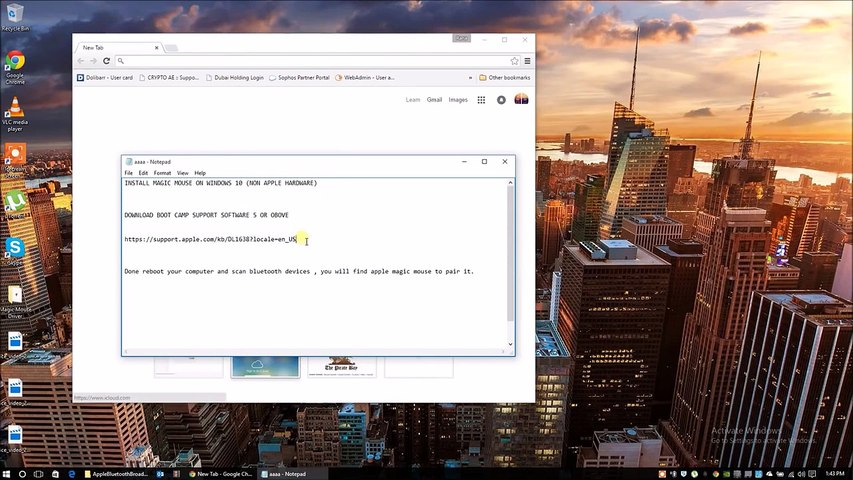This screenshot has width=853, height=480.
Task: Expand the bookmarks bar overflow chevron
Action: (471, 78)
